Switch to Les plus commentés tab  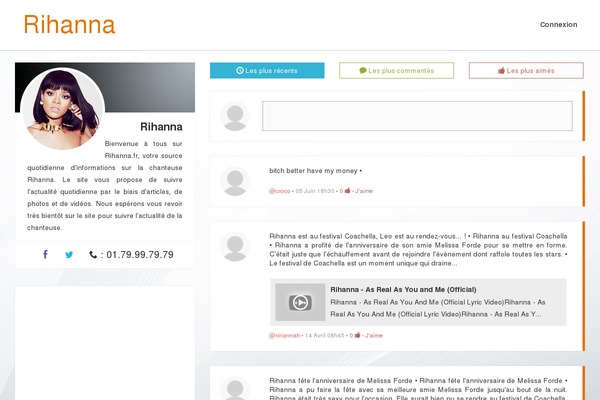tap(396, 70)
